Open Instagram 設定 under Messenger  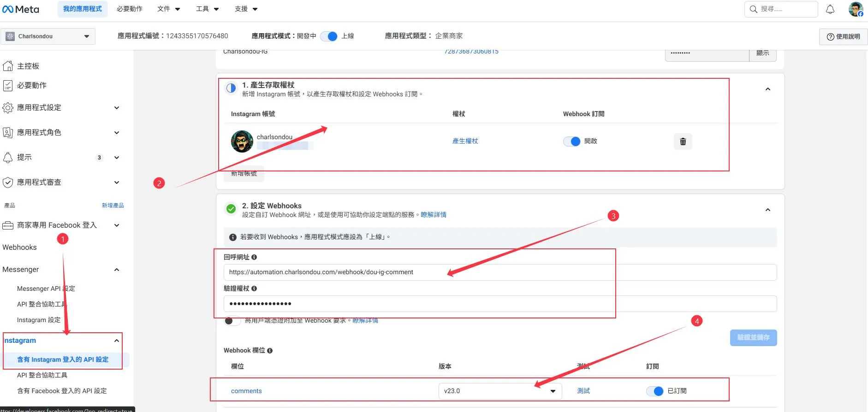click(x=39, y=320)
